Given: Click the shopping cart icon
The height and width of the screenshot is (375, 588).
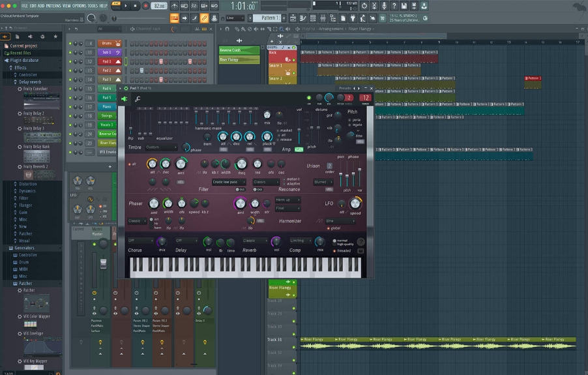Looking at the screenshot, I should (x=383, y=18).
